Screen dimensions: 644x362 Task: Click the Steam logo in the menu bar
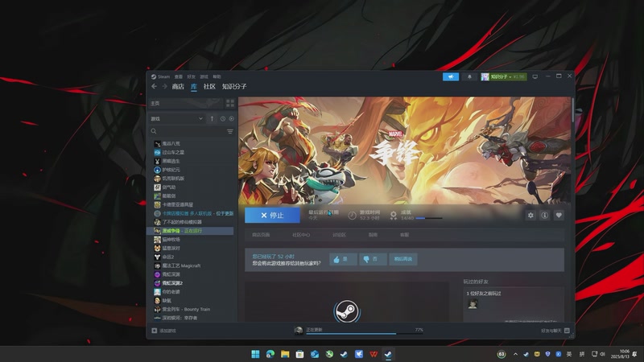pyautogui.click(x=154, y=76)
